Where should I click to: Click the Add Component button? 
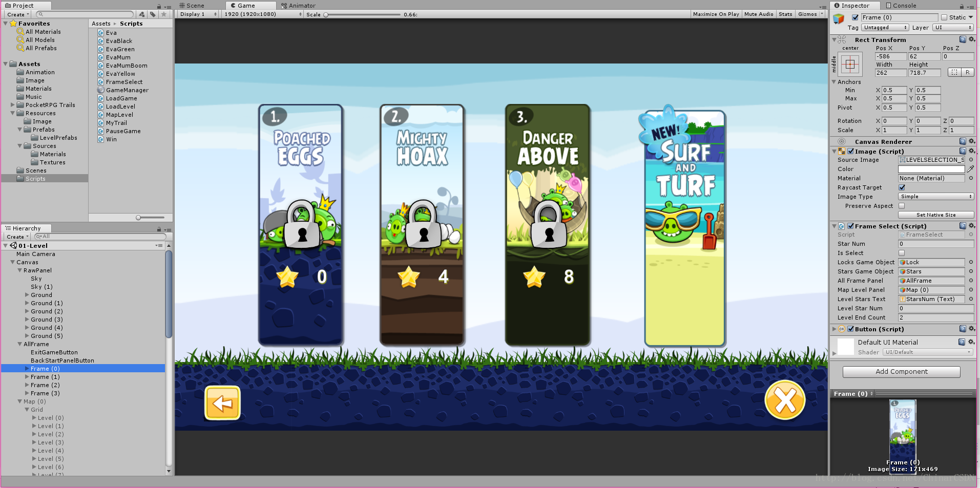pyautogui.click(x=902, y=372)
